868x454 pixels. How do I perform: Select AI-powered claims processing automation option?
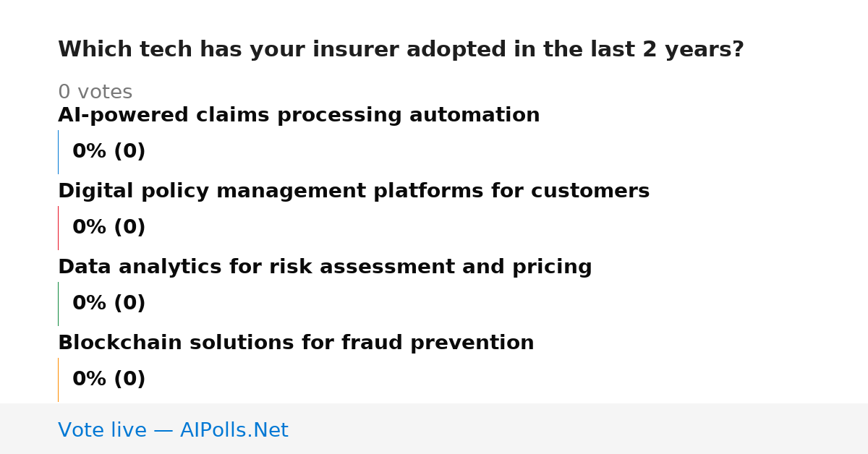pos(299,116)
